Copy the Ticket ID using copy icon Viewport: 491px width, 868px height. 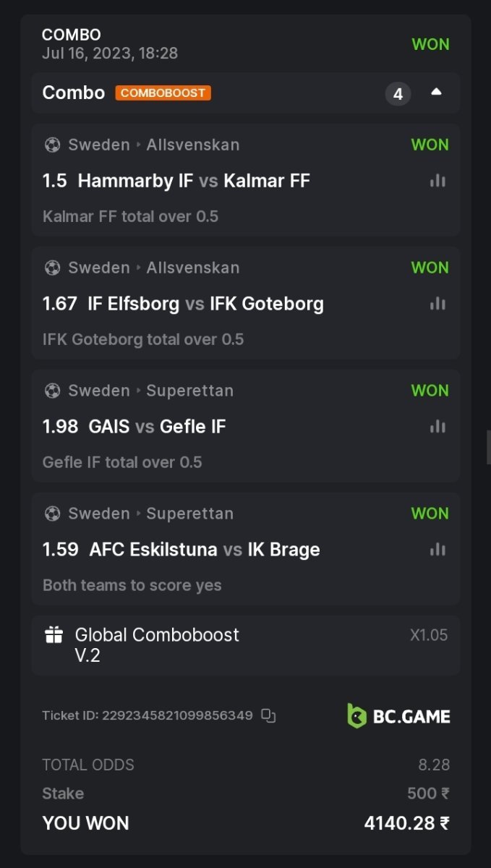pos(268,716)
